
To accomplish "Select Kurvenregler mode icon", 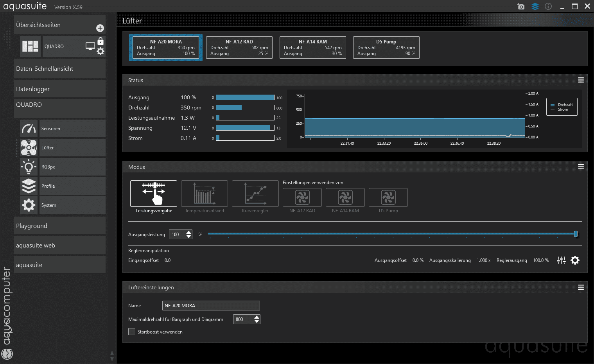I will [255, 193].
